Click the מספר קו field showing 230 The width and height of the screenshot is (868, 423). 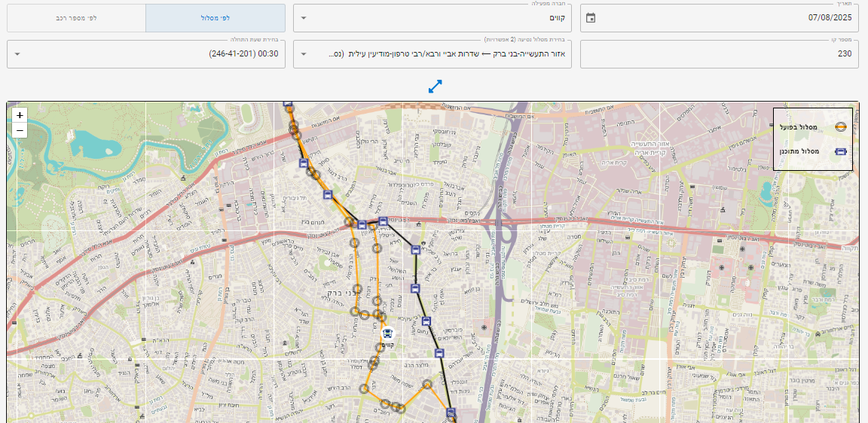(720, 54)
